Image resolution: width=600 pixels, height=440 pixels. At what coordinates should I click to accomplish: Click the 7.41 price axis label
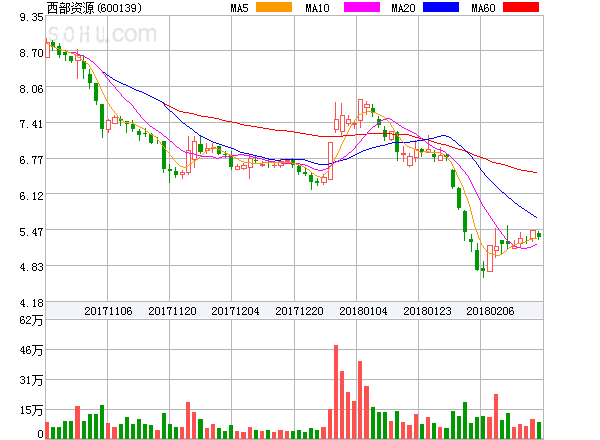[31, 124]
